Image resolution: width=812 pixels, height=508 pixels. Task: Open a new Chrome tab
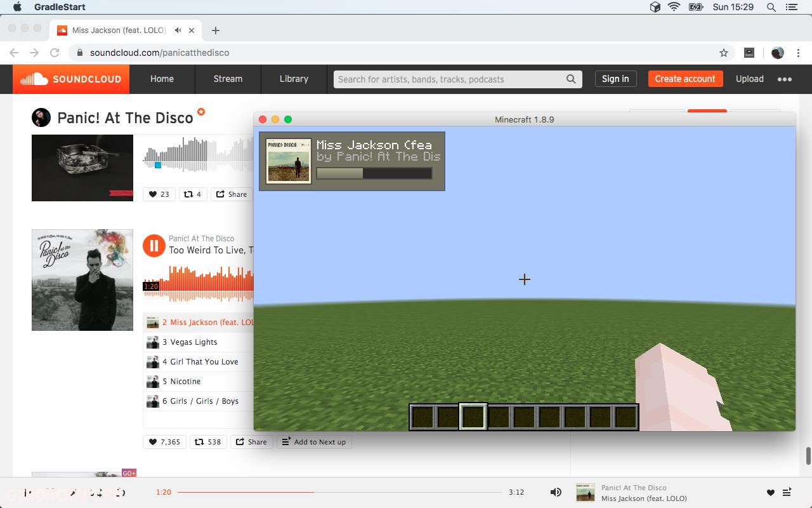pyautogui.click(x=216, y=30)
